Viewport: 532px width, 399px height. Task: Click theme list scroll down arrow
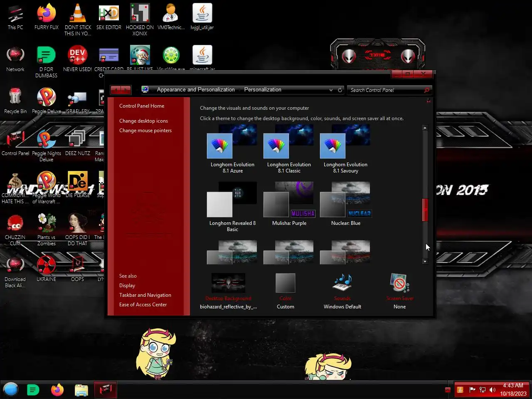pyautogui.click(x=425, y=261)
